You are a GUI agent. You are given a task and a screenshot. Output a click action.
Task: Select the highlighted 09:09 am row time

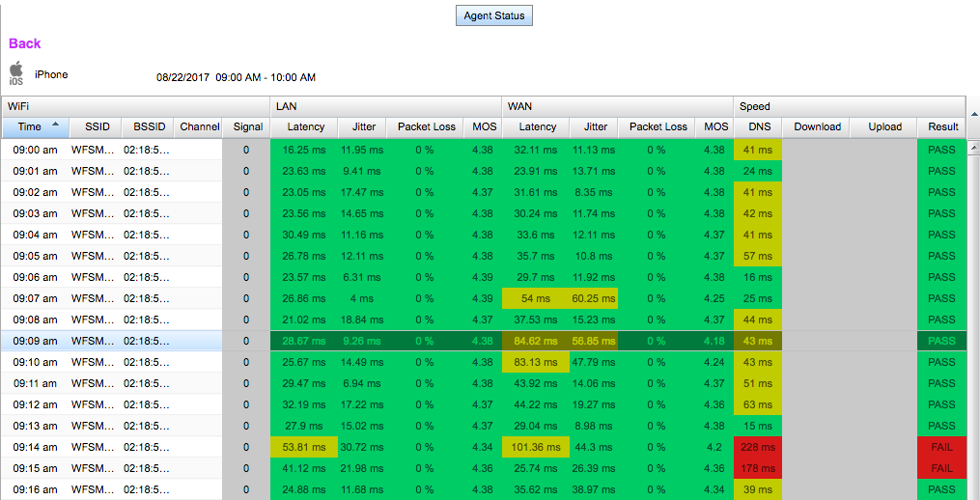pyautogui.click(x=35, y=342)
